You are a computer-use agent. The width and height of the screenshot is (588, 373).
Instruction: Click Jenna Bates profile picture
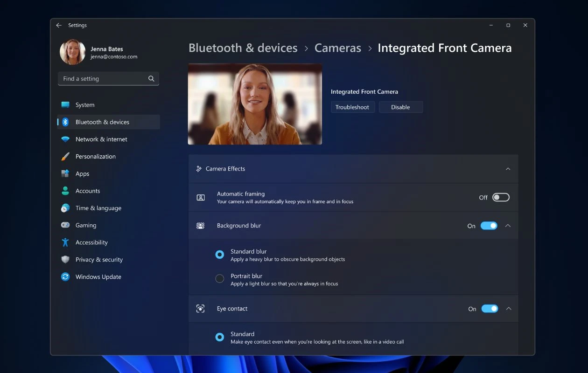pyautogui.click(x=73, y=52)
